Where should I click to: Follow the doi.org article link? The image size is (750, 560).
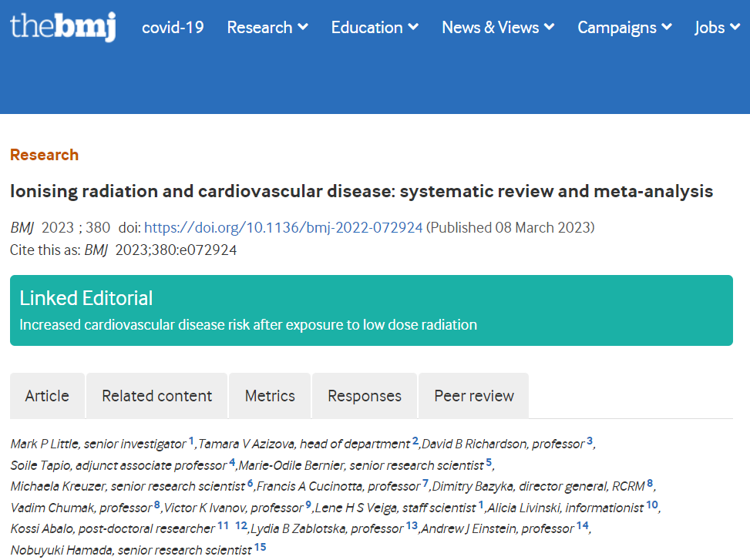click(x=283, y=227)
